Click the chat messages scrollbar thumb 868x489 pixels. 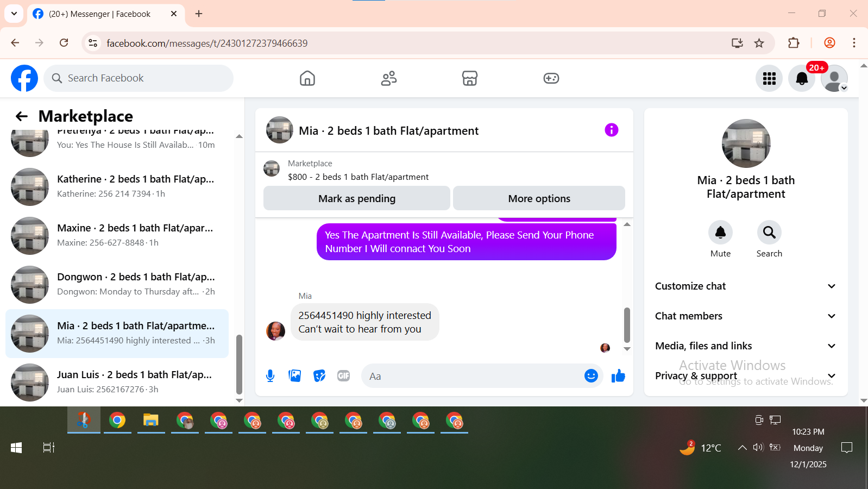627,324
